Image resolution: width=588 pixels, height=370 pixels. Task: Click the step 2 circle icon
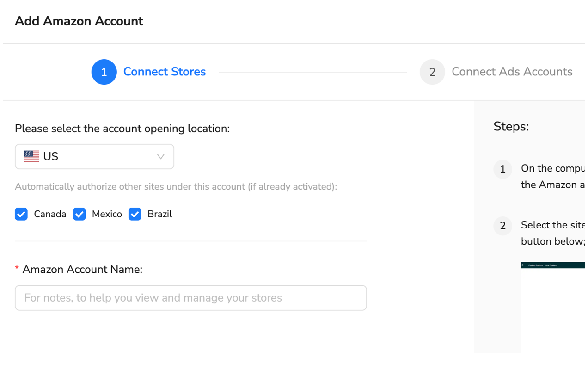pyautogui.click(x=432, y=72)
